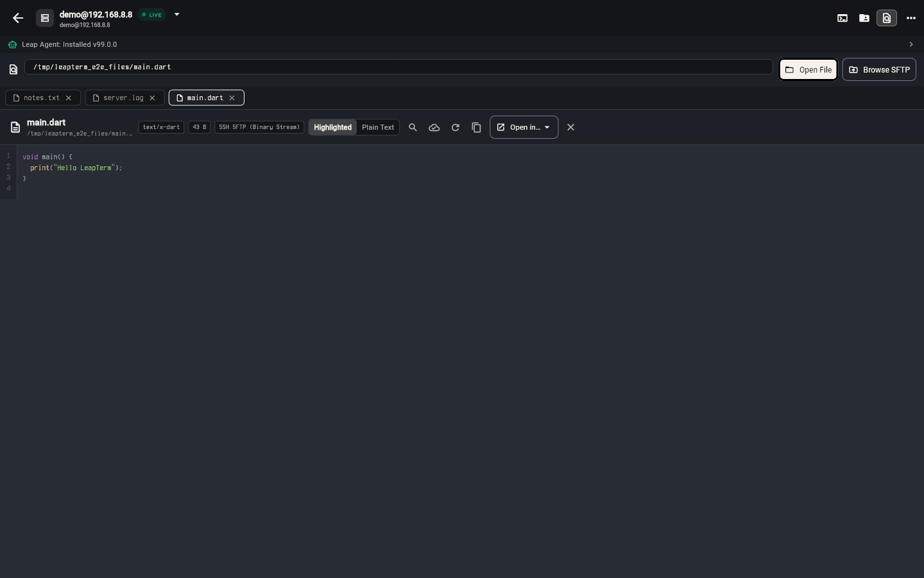Open the connection dropdown next to LIVE
Image resolution: width=924 pixels, height=578 pixels.
[x=177, y=14]
